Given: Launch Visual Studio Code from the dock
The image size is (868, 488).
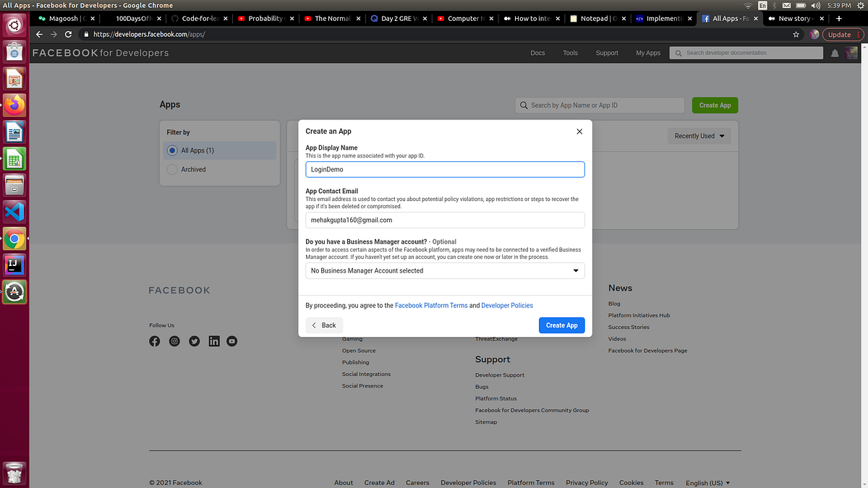Looking at the screenshot, I should click(x=13, y=211).
